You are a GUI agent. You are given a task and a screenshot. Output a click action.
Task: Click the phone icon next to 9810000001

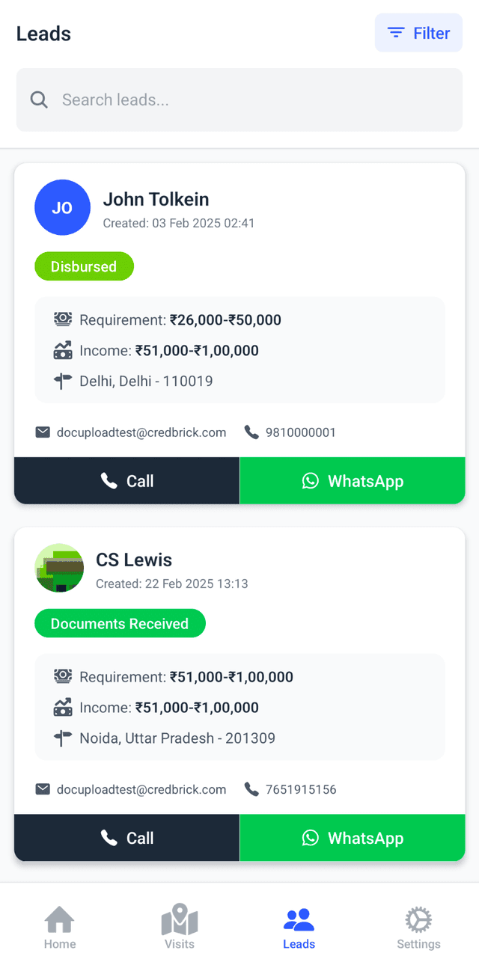(x=251, y=432)
